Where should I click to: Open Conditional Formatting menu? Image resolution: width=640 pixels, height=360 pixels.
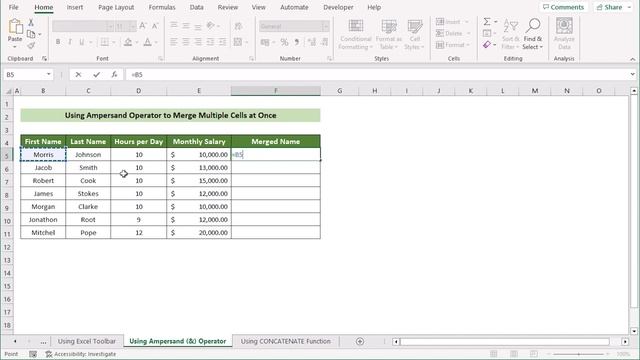[356, 35]
